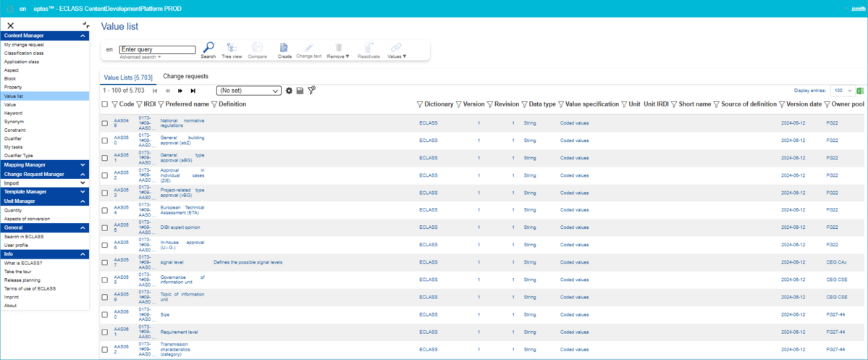Viewport: 868px width, 360px height.
Task: Click the Search magnifier icon
Action: tap(208, 48)
